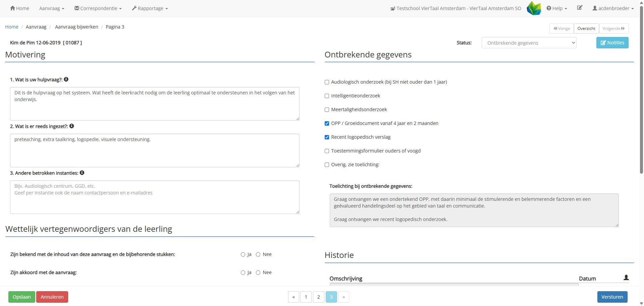The height and width of the screenshot is (306, 644).
Task: Check 'Intelligentieonderzoek' checkbox
Action: [x=327, y=96]
